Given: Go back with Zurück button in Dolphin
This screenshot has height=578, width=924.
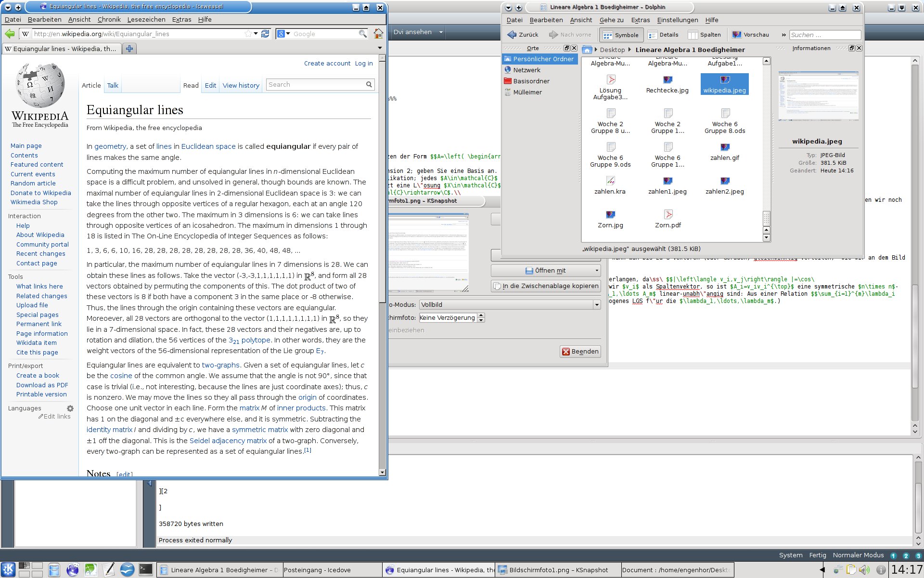Looking at the screenshot, I should [x=523, y=35].
